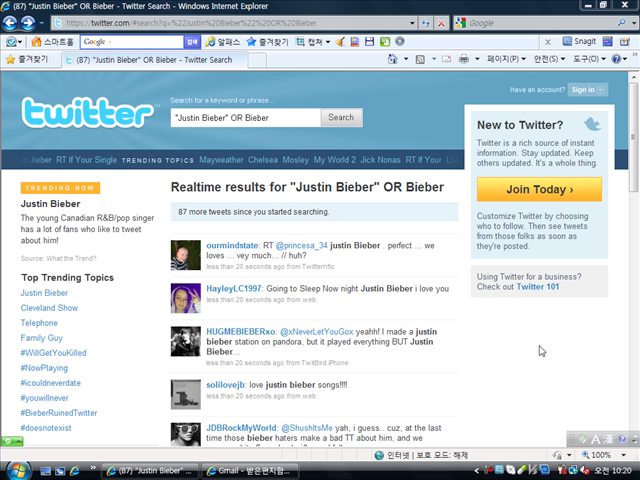Expand the Print dropdown arrow

(x=477, y=59)
